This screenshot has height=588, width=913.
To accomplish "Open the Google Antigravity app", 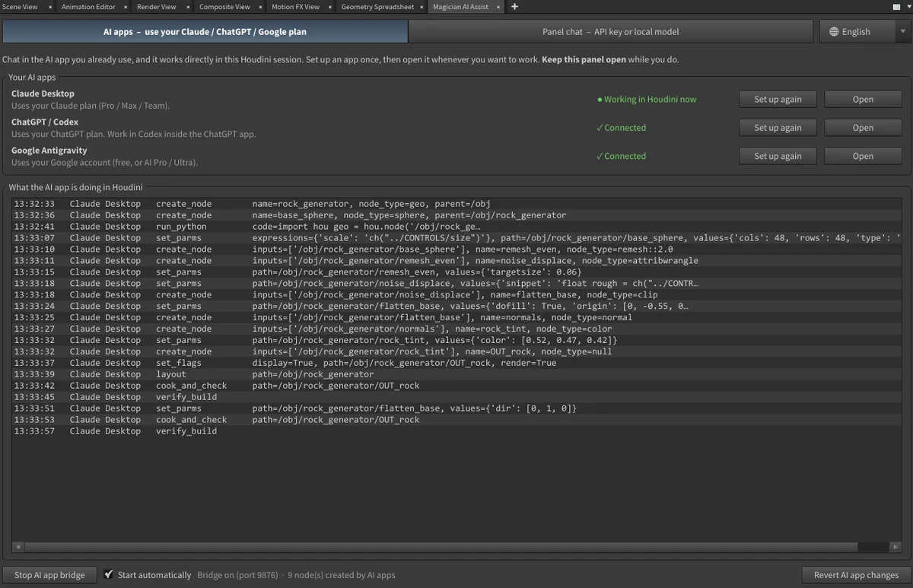I will click(x=863, y=156).
